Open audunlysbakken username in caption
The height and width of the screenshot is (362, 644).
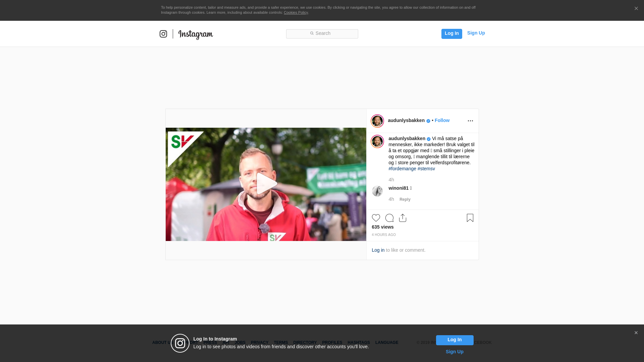(407, 138)
